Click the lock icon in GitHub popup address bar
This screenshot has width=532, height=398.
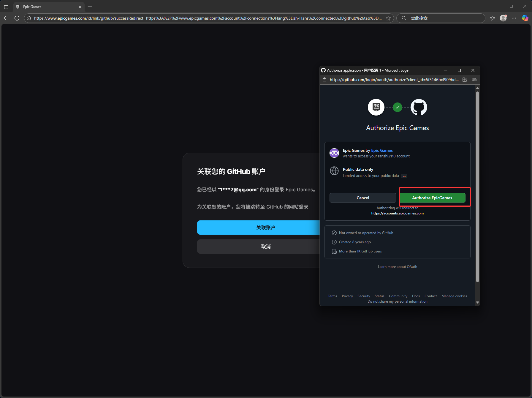(x=324, y=80)
